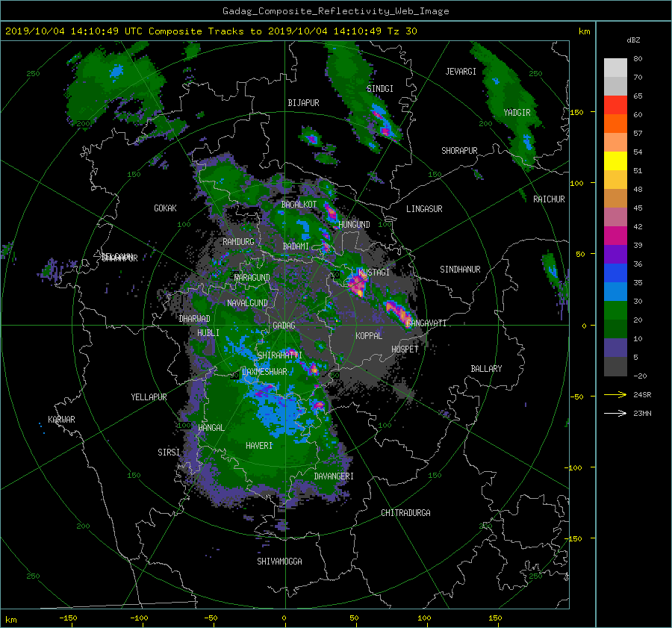Screen dimensions: 672x628
Task: Click the LAXMESHWAR label
Action: coord(264,372)
